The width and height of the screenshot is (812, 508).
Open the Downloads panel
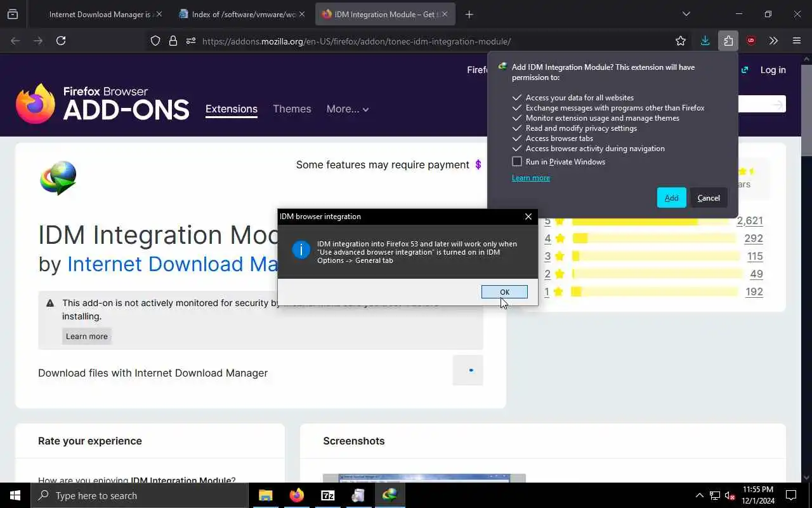click(705, 41)
